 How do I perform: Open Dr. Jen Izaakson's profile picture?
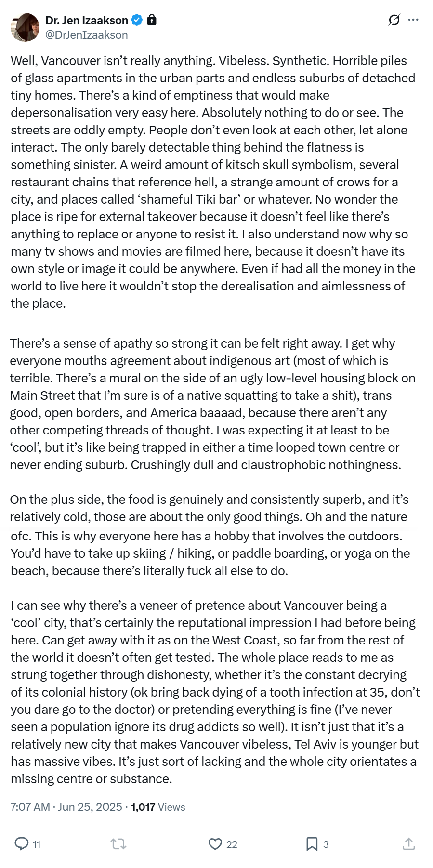[25, 27]
